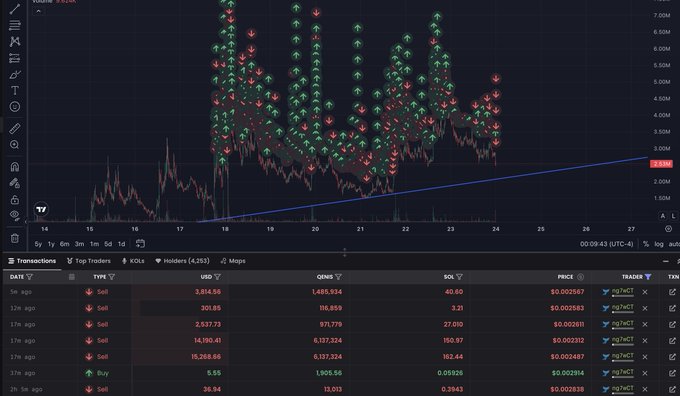This screenshot has width=680, height=396.
Task: Switch to the Transactions tab
Action: tap(32, 261)
